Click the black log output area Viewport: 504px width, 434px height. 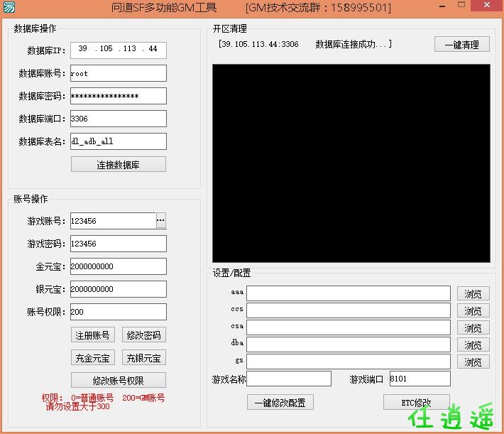click(x=351, y=163)
